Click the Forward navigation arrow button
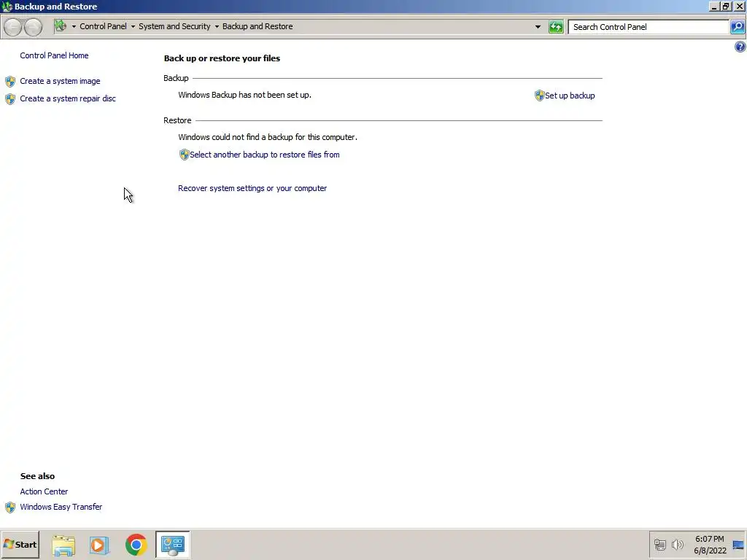This screenshot has width=747, height=560. (x=33, y=27)
